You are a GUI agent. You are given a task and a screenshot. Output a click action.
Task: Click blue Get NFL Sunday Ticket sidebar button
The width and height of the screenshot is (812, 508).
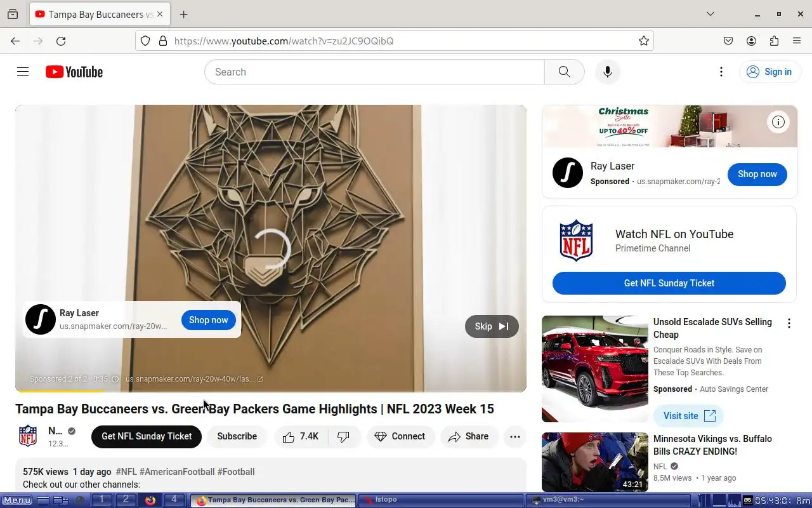point(669,283)
